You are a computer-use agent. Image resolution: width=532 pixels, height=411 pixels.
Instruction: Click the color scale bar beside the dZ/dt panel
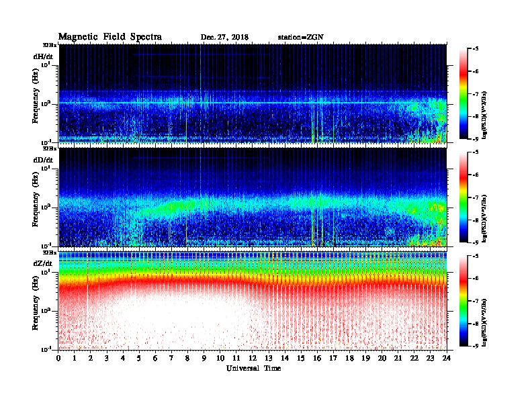pyautogui.click(x=463, y=301)
